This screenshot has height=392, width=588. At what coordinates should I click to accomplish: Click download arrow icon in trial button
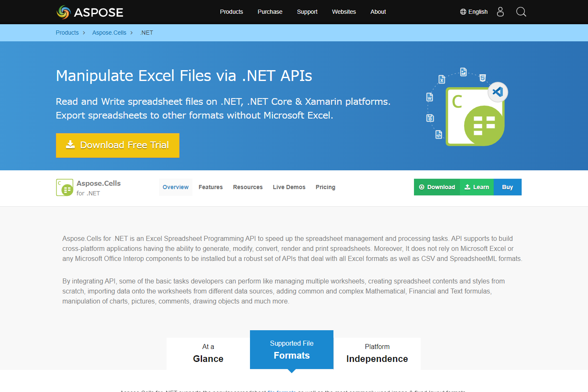[71, 144]
